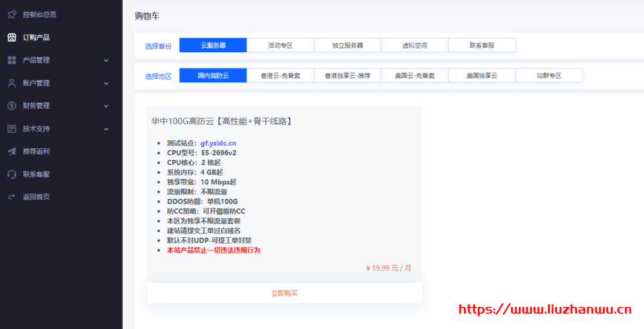Click the grid icon beside 产品管理

[11, 60]
